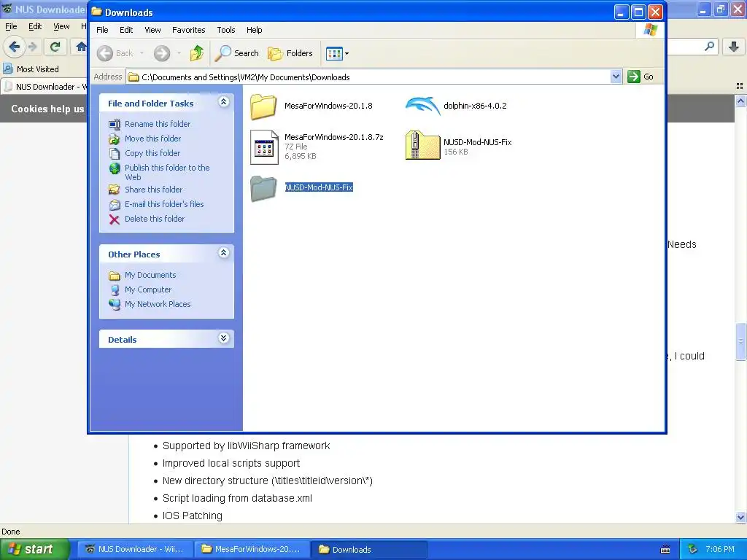This screenshot has height=560, width=747.
Task: Go to the My Documents icon in Other Places
Action: coord(115,276)
